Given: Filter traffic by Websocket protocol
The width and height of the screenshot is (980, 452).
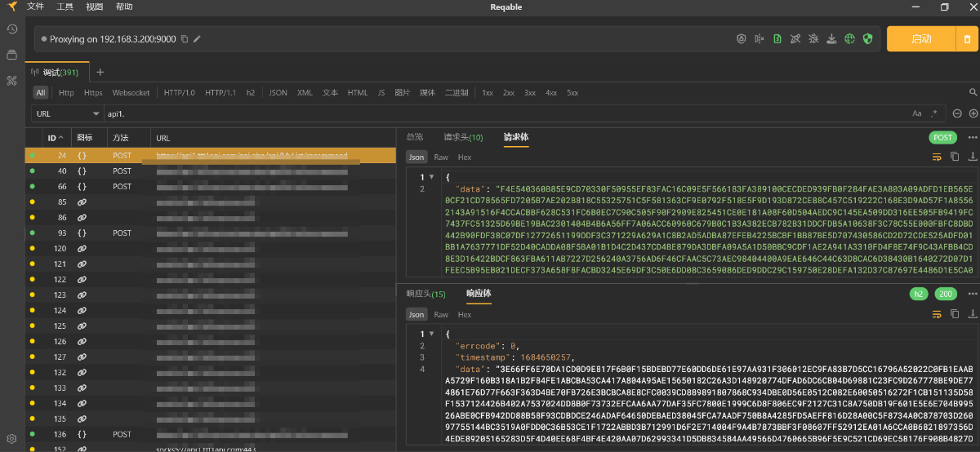Looking at the screenshot, I should pyautogui.click(x=131, y=93).
